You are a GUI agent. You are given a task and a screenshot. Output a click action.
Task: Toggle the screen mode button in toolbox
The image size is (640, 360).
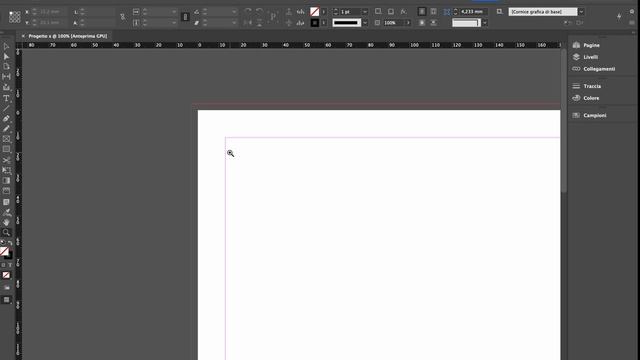tap(6, 300)
